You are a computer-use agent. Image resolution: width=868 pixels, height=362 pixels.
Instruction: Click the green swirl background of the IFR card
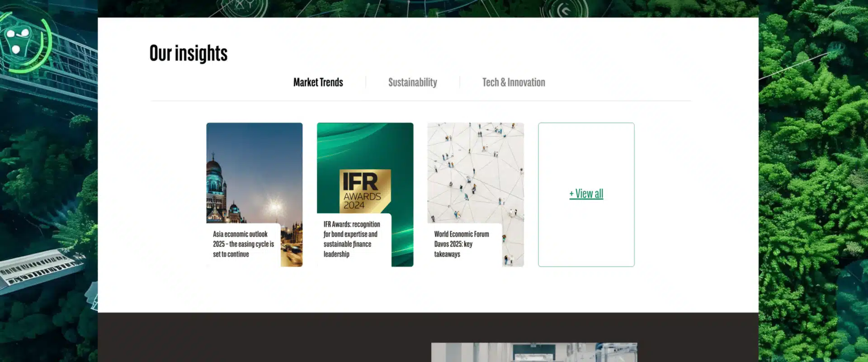(365, 145)
